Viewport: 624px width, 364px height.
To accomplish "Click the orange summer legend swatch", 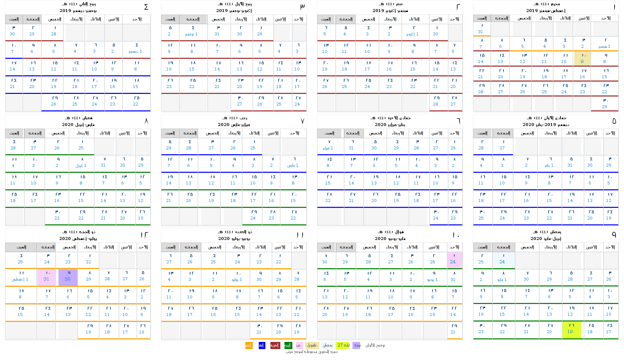I will [249, 345].
